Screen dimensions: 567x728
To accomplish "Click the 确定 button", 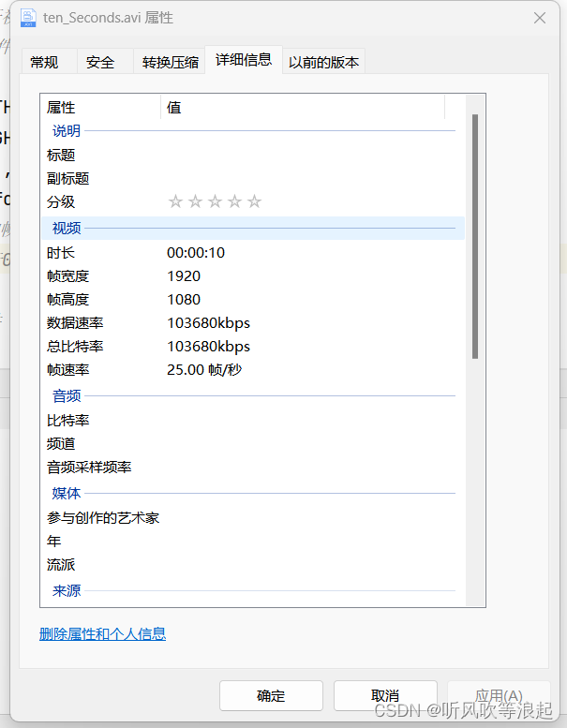I will pyautogui.click(x=271, y=695).
